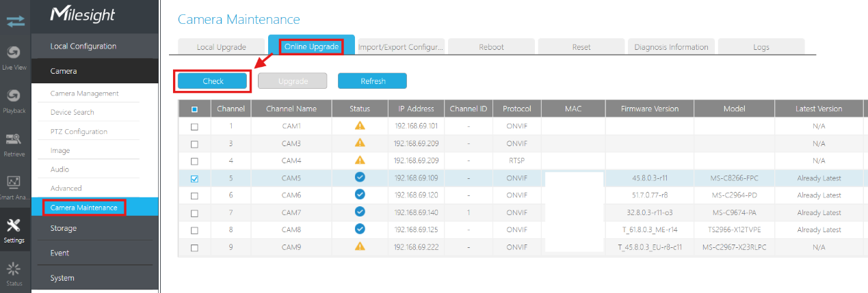Viewport: 868px width, 293px height.
Task: Click CAM9 warning status icon
Action: coord(360,246)
